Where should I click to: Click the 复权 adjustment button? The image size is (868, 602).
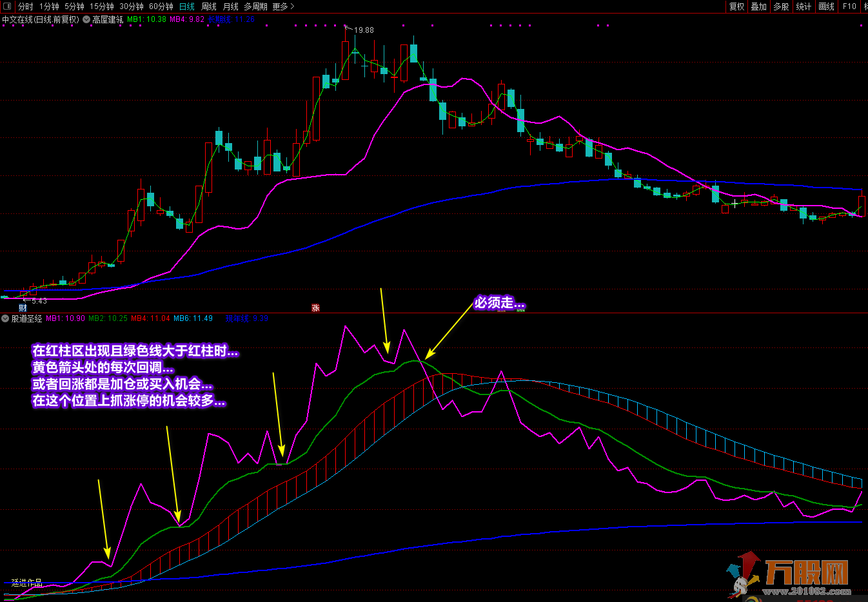[x=736, y=6]
